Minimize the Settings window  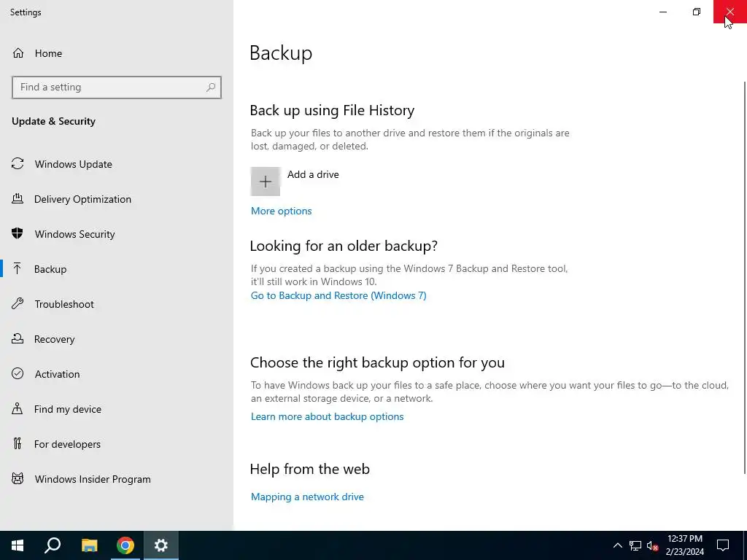click(x=662, y=12)
